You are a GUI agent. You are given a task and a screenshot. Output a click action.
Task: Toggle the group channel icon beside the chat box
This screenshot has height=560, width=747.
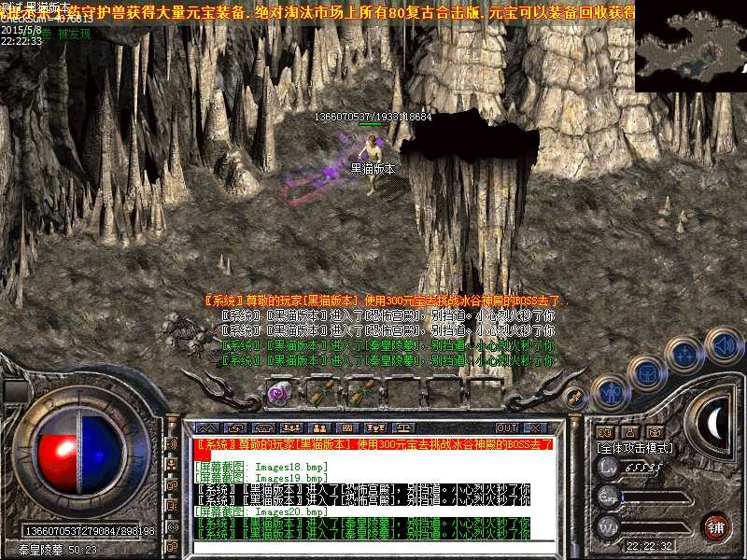tap(173, 464)
